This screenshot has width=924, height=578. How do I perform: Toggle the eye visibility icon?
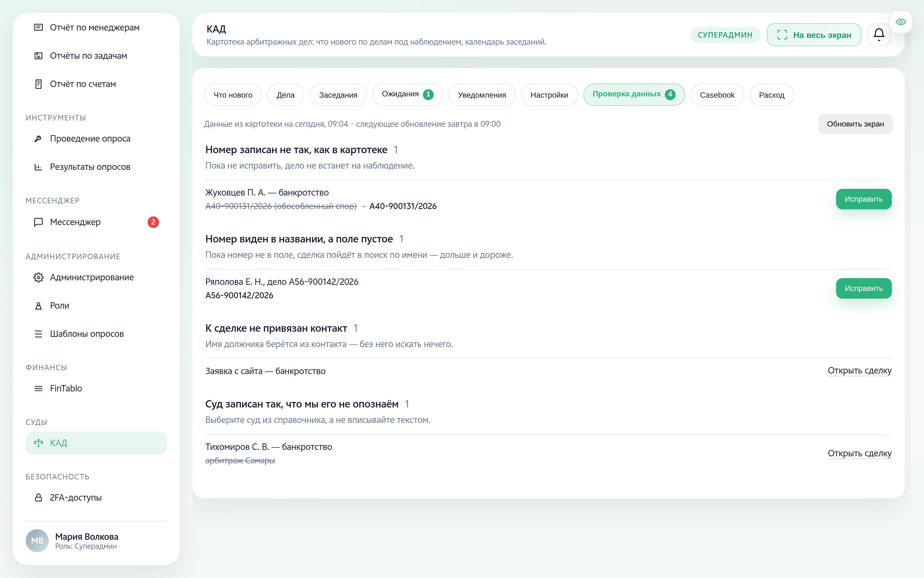901,22
